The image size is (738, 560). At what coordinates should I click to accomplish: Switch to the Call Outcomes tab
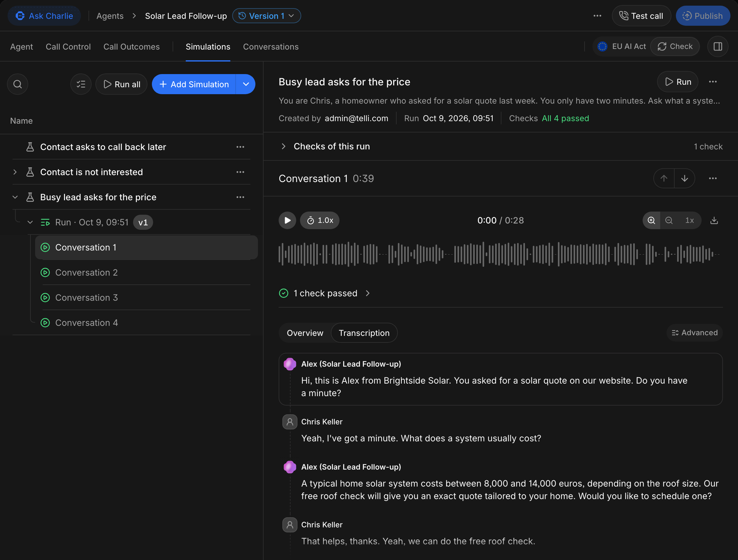(131, 47)
